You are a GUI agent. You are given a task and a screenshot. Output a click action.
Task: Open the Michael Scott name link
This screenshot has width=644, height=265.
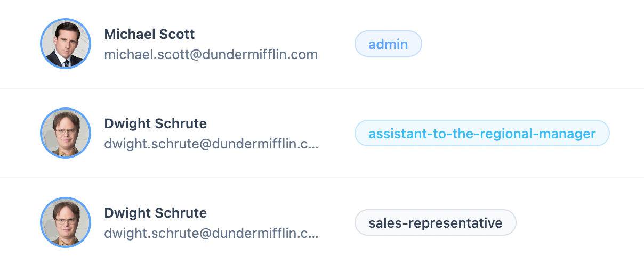pyautogui.click(x=149, y=34)
